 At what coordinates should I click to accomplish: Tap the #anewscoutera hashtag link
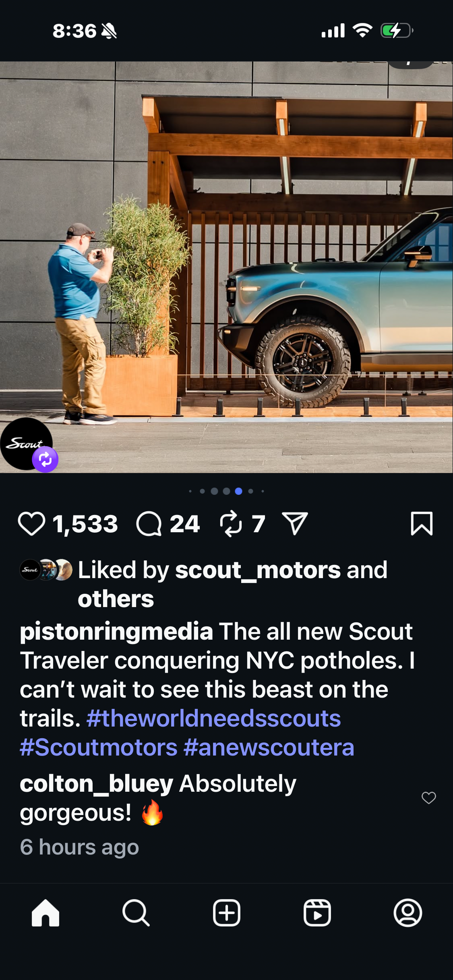click(269, 747)
